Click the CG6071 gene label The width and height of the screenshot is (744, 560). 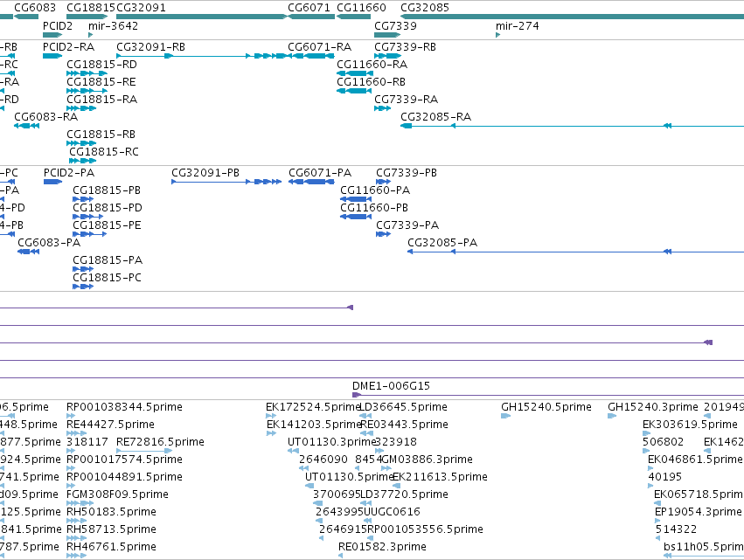(x=309, y=8)
